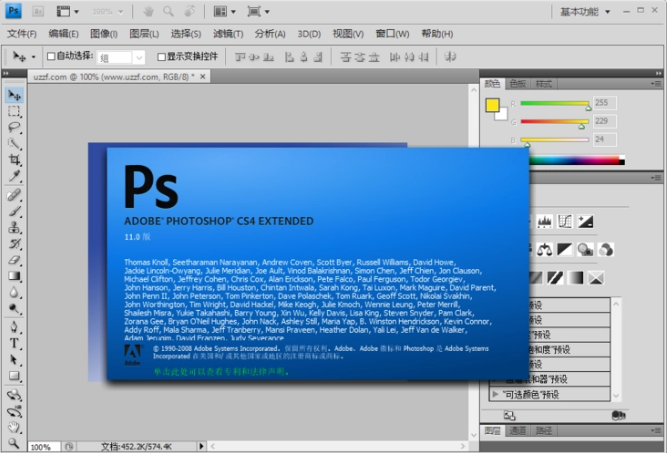Select the Brush tool

point(14,211)
